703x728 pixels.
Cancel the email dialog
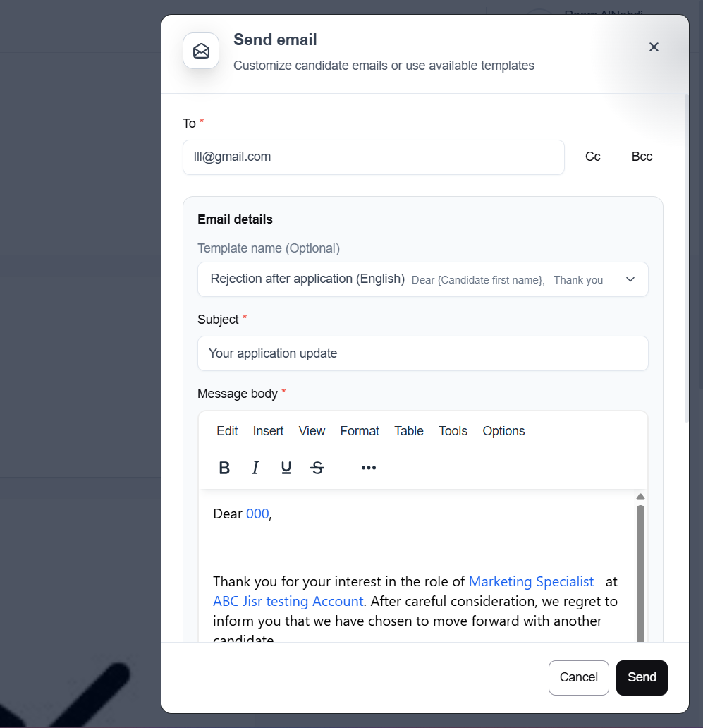point(578,677)
